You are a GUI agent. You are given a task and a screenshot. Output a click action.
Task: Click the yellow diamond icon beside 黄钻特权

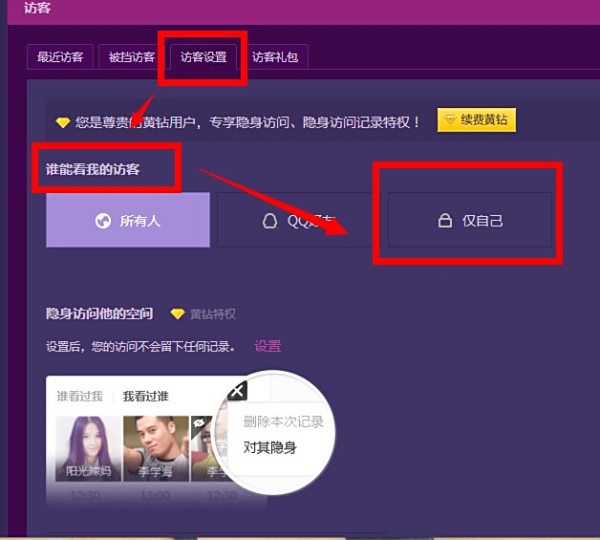point(178,314)
